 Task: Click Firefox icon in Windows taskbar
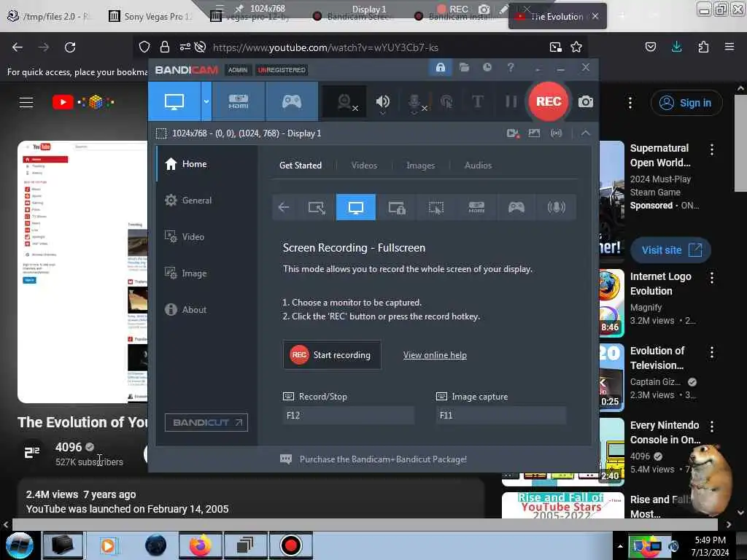pos(200,545)
